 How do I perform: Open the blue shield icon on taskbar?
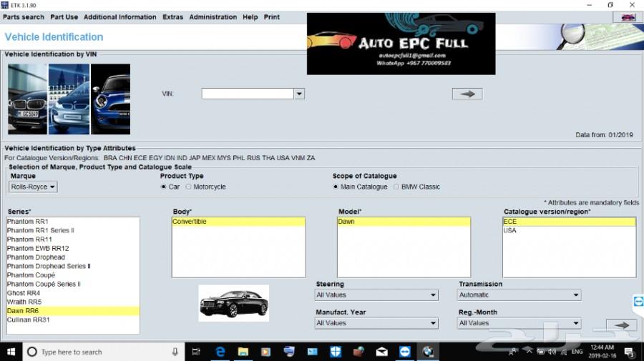point(336,352)
